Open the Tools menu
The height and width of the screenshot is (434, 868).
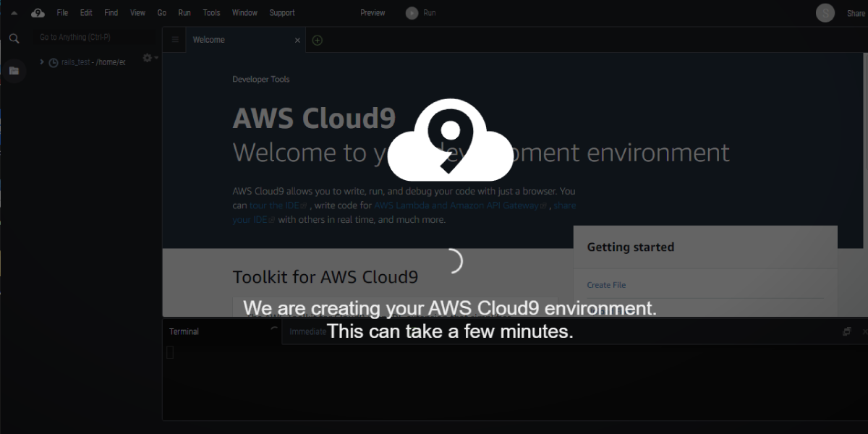[x=211, y=12]
